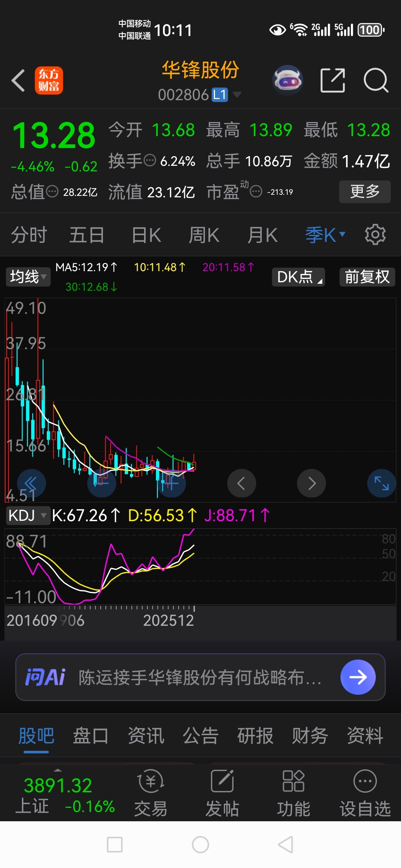Switch to 月K chart tab
This screenshot has height=868, width=401.
pyautogui.click(x=263, y=235)
